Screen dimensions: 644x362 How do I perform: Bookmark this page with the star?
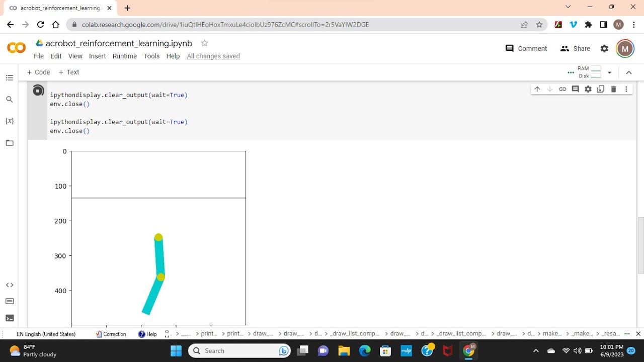[539, 25]
